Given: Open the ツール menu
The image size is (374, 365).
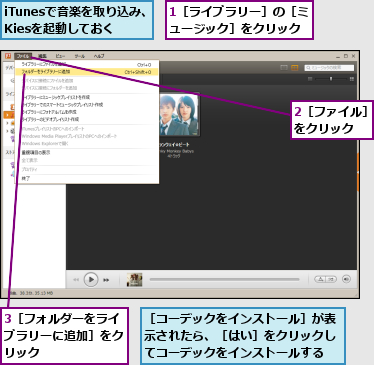Looking at the screenshot, I should (x=79, y=56).
